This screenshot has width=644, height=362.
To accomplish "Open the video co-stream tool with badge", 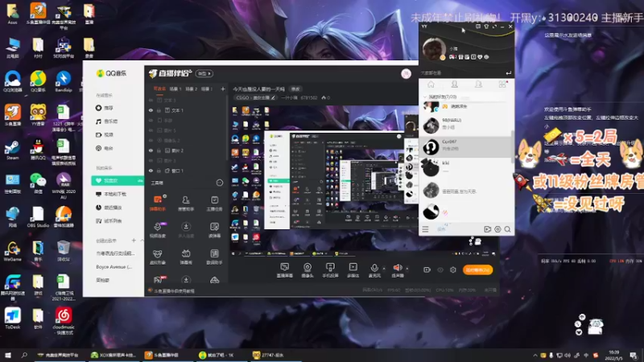I will [x=158, y=230].
